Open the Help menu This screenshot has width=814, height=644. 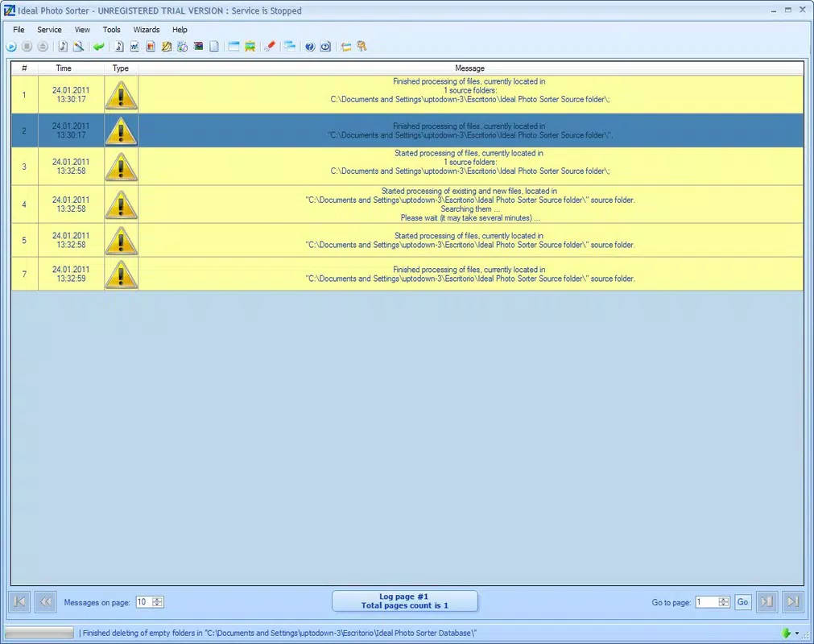coord(180,30)
